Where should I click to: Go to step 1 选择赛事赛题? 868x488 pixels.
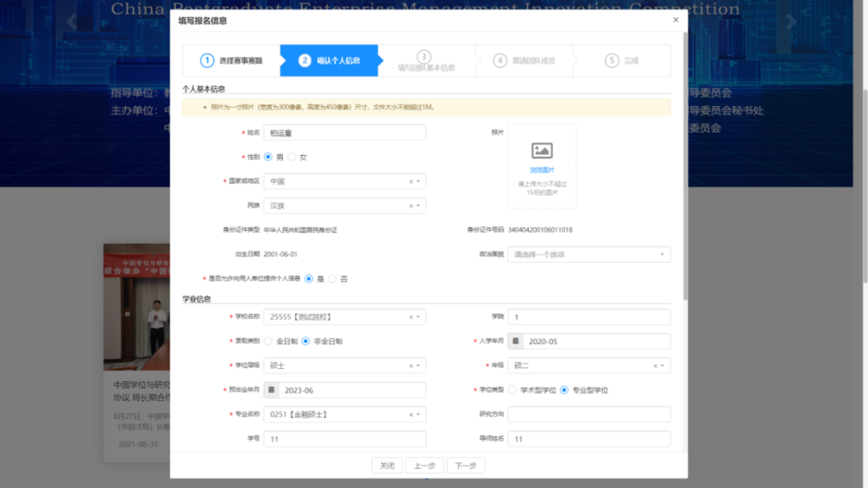pyautogui.click(x=231, y=60)
